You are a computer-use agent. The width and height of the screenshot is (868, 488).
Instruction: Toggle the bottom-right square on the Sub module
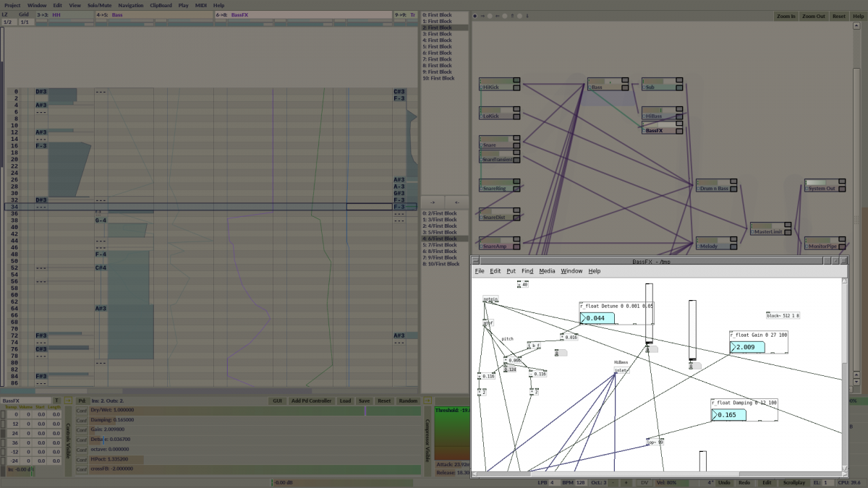tap(679, 87)
